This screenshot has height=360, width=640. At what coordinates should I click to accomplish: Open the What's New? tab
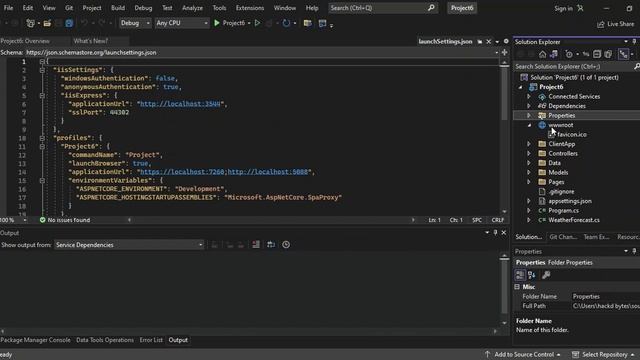[91, 41]
